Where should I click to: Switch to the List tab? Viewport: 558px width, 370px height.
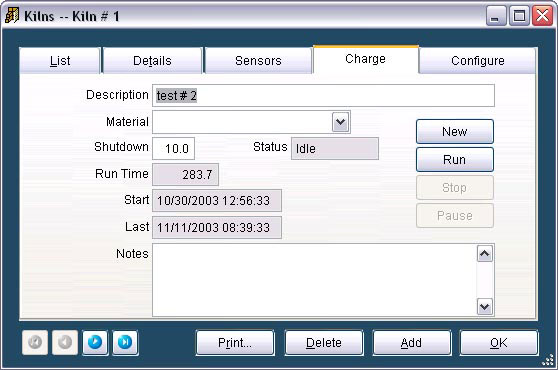tap(60, 61)
